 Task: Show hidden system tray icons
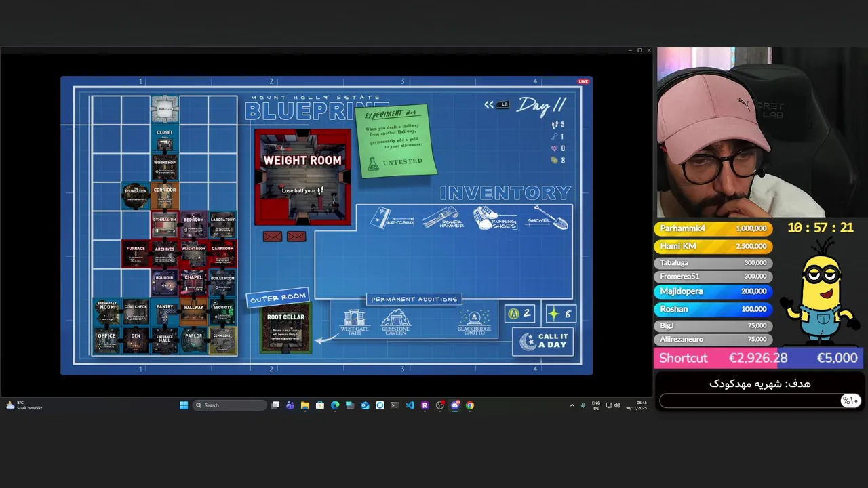pos(572,405)
